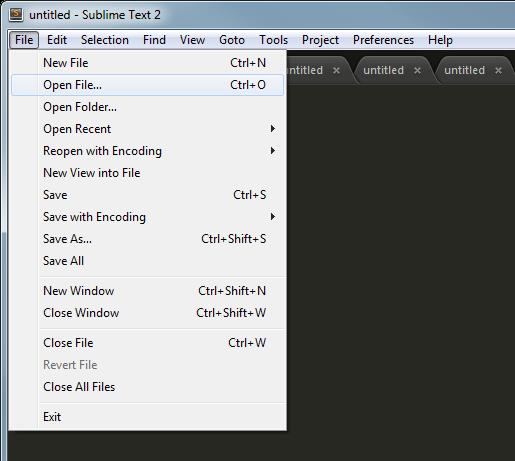Viewport: 515px width, 461px height.
Task: Select New File menu entry
Action: pyautogui.click(x=147, y=63)
